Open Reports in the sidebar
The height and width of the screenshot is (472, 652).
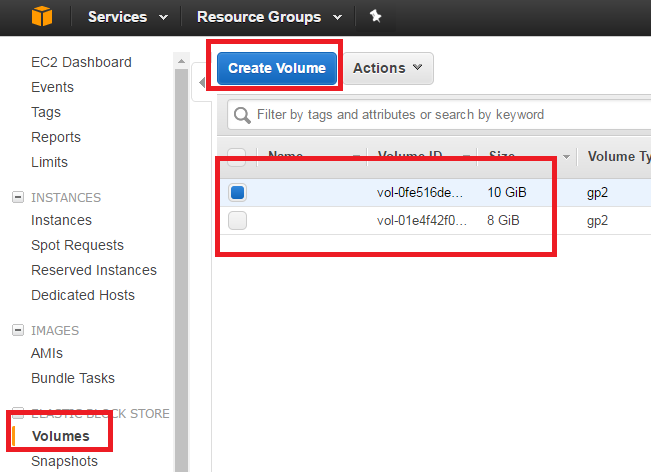[x=56, y=137]
